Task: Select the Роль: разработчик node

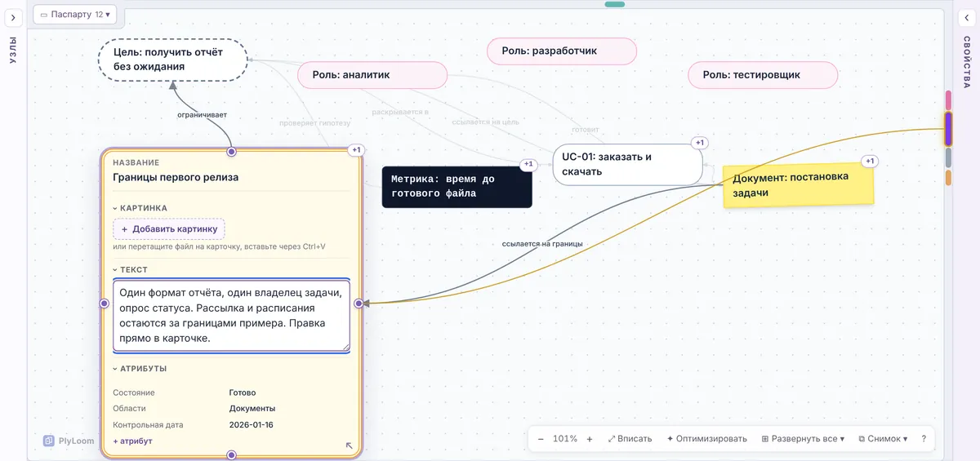Action: coord(562,51)
